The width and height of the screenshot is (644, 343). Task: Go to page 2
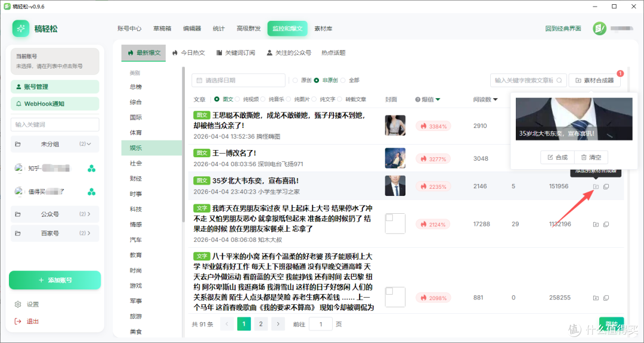[x=261, y=324]
